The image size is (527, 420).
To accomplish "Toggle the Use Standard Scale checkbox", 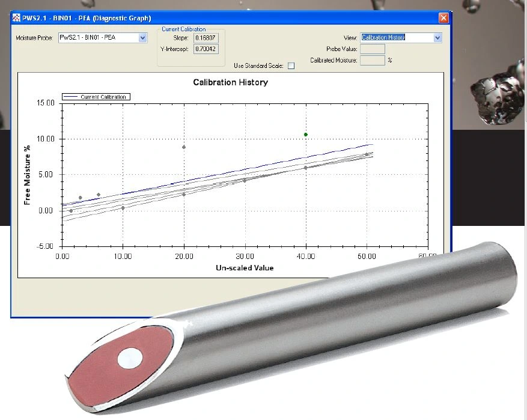I will click(291, 65).
